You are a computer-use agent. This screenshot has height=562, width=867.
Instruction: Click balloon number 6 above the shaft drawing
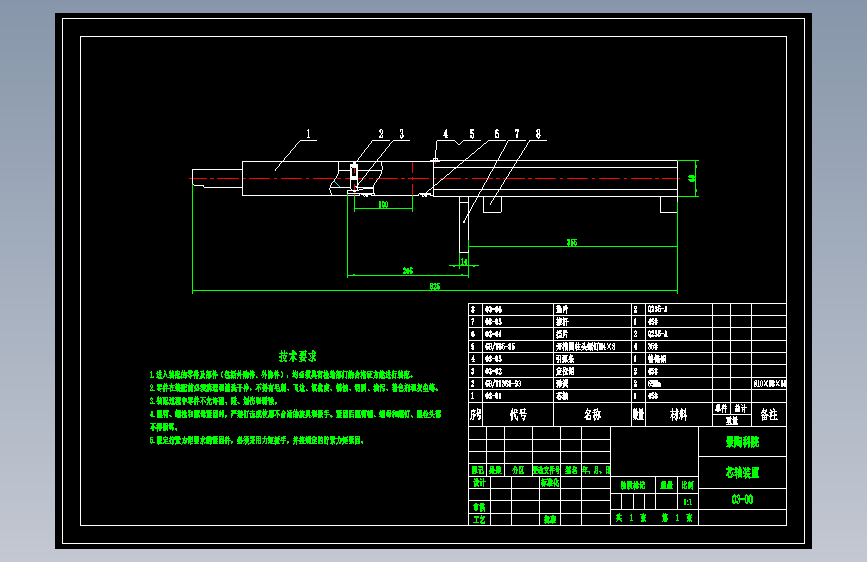[x=497, y=134]
